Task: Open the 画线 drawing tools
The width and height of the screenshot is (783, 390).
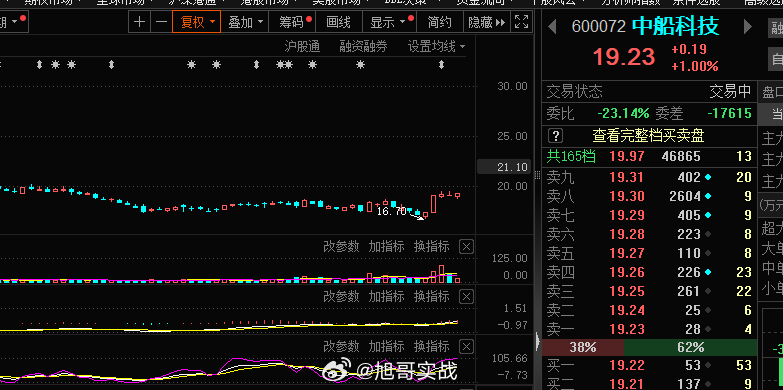Action: [x=338, y=22]
